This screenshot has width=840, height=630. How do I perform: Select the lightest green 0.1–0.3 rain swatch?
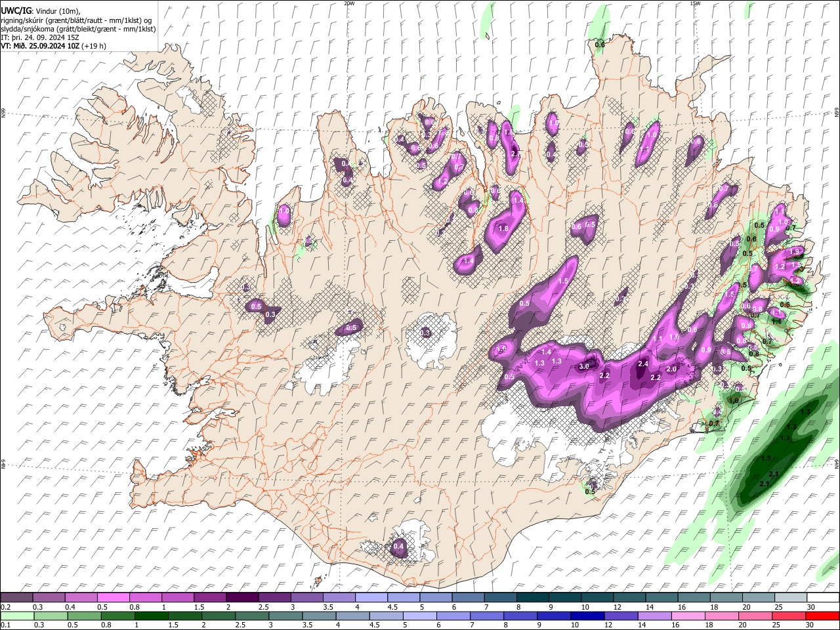[16, 616]
